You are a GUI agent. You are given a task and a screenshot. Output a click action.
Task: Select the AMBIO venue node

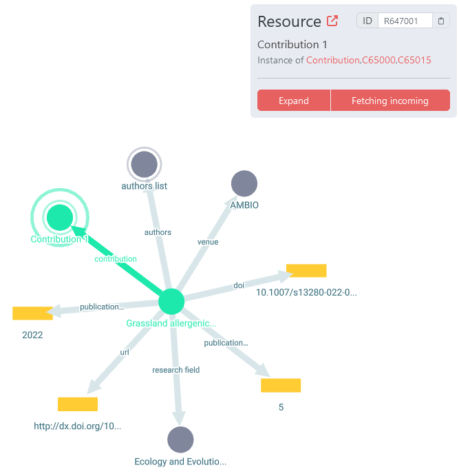point(244,184)
